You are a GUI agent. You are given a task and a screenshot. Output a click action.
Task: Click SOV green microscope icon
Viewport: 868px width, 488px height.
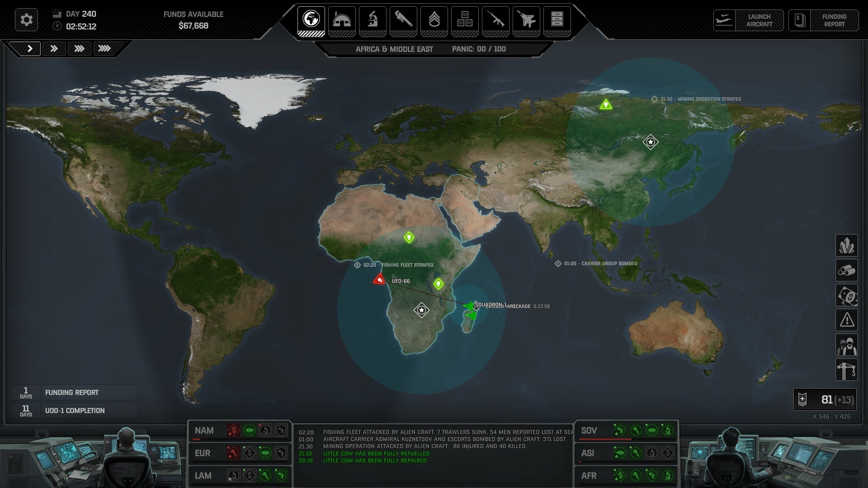click(667, 430)
